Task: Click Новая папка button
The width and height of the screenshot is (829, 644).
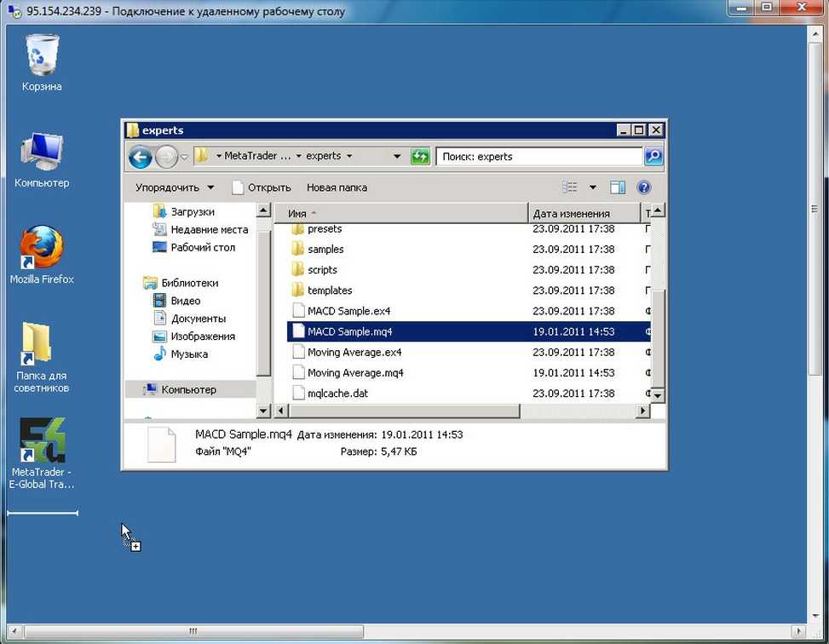Action: (337, 187)
